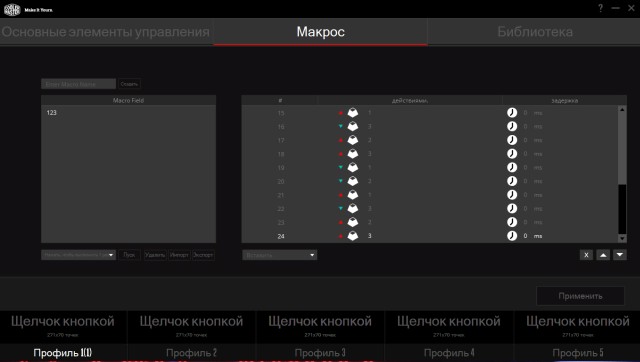The width and height of the screenshot is (640, 362).
Task: Select the Макрос tab
Action: (320, 32)
